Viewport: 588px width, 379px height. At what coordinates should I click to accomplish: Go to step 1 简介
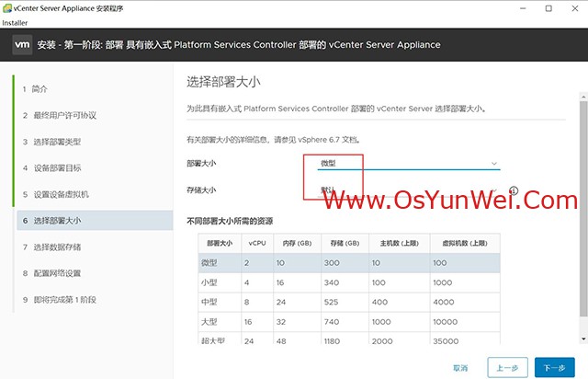click(35, 89)
